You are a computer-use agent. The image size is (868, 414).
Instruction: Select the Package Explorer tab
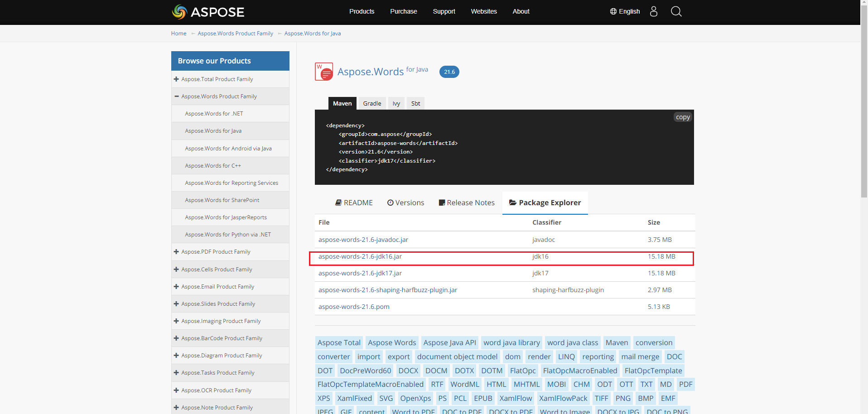point(545,202)
